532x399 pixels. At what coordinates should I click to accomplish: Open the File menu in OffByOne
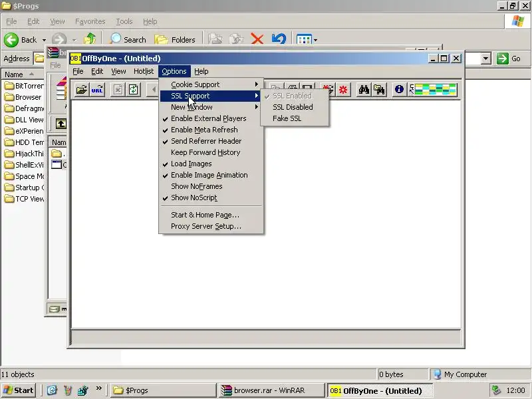(78, 71)
